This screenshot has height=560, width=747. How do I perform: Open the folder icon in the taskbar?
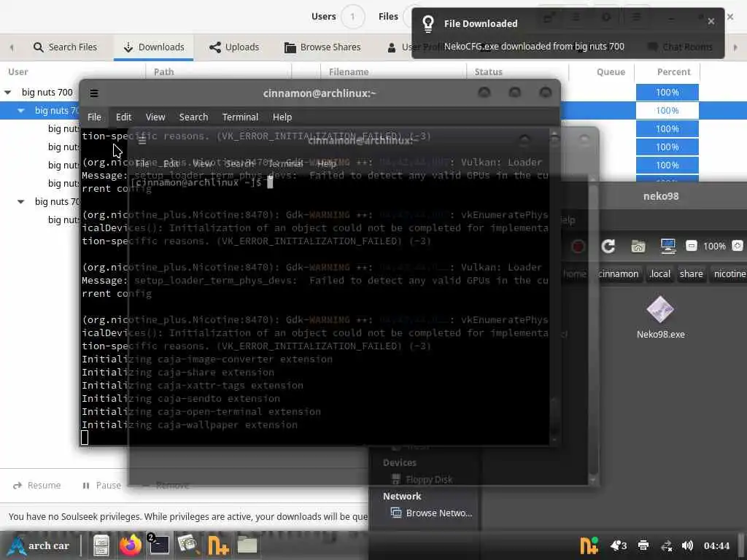point(247,545)
